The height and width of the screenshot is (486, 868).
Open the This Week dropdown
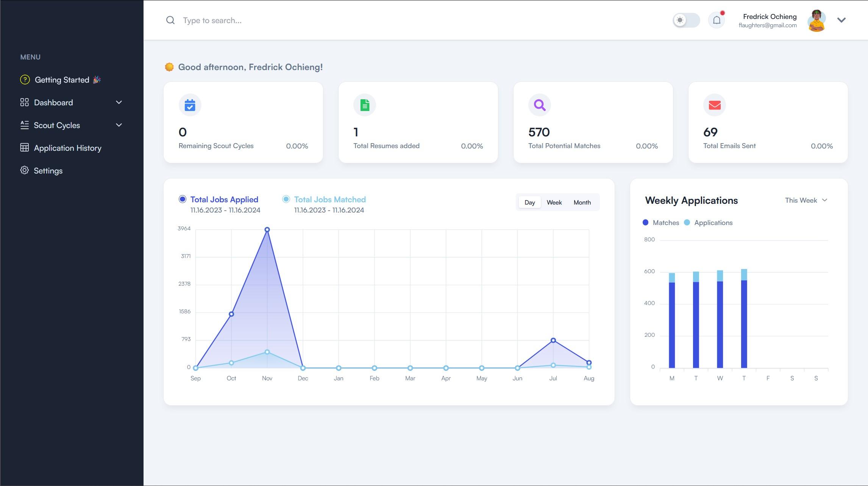pyautogui.click(x=806, y=200)
